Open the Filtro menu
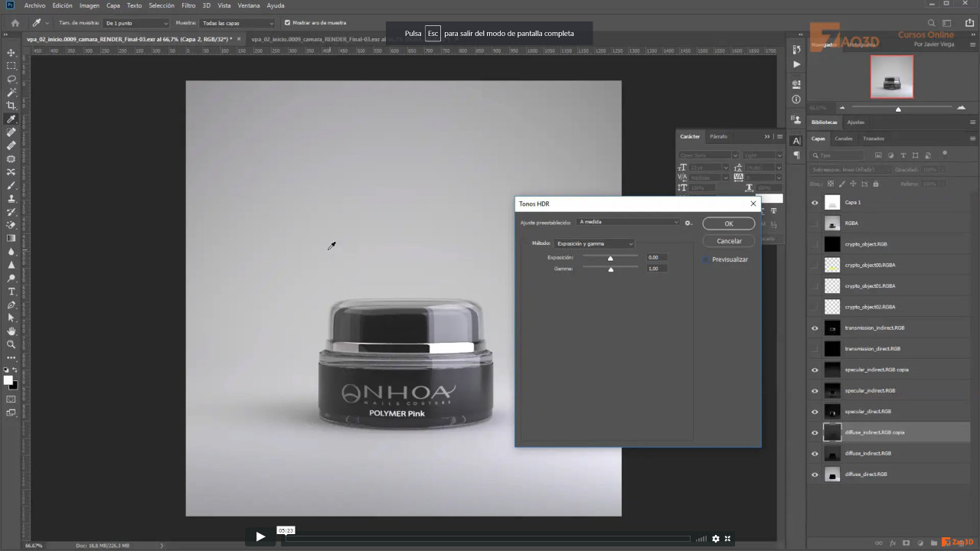The image size is (980, 551). [x=188, y=5]
